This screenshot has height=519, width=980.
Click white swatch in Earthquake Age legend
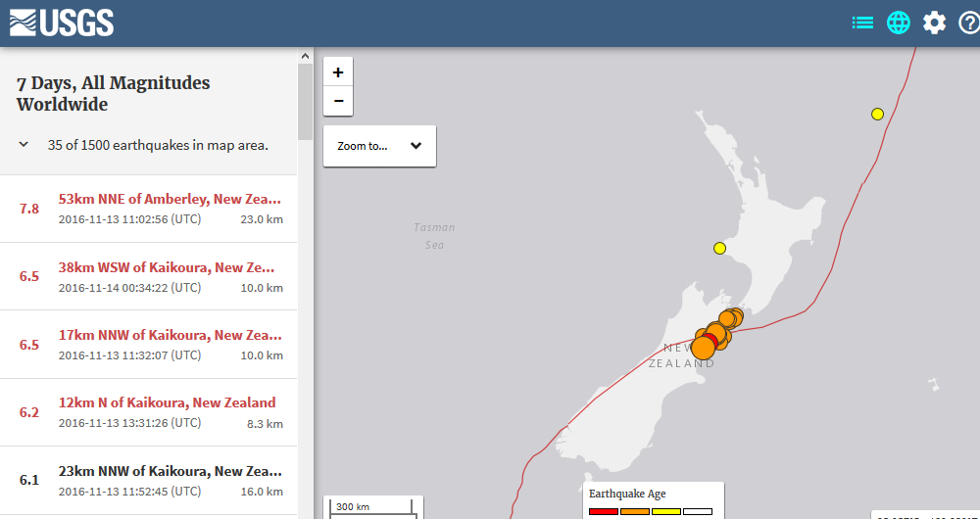[x=698, y=511]
